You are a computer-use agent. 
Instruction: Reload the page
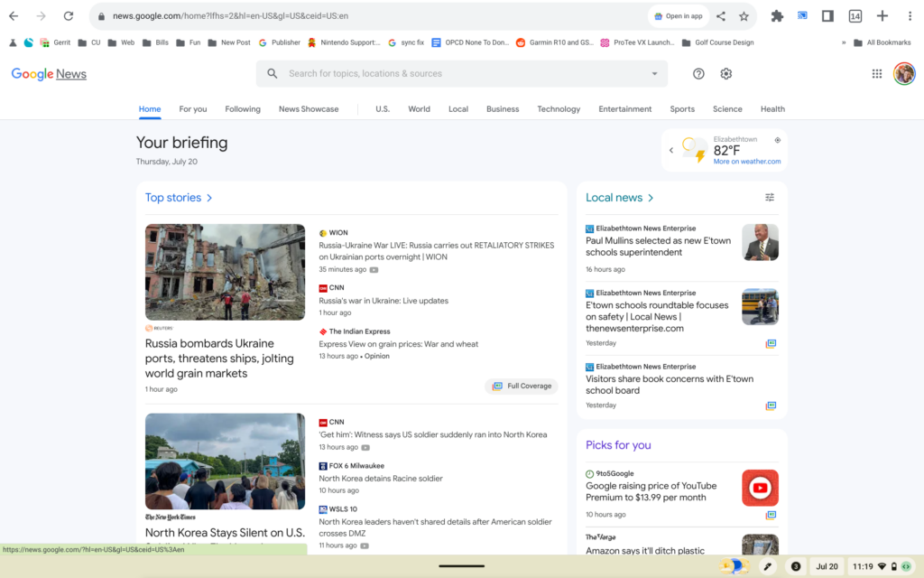coord(69,16)
